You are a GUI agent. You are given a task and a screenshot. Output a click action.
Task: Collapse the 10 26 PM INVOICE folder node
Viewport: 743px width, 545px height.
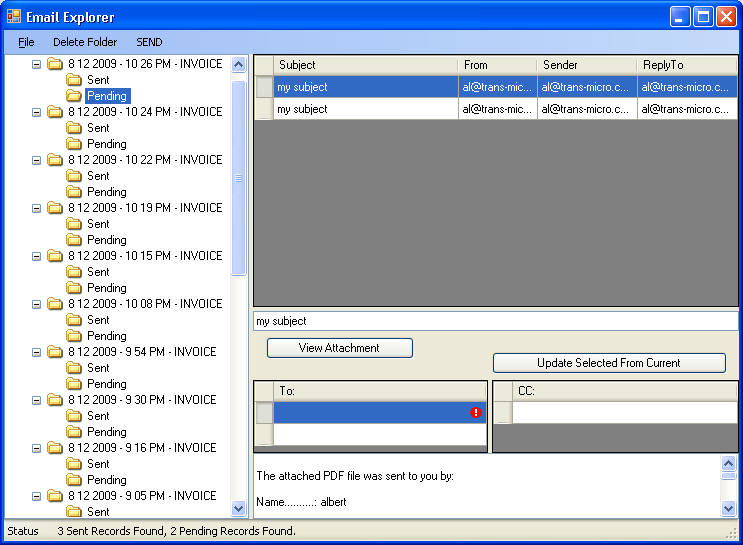pos(36,64)
